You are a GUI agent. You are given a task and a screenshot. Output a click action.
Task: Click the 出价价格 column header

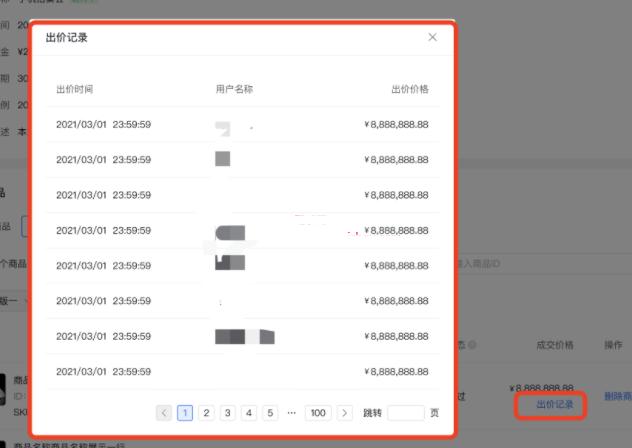(409, 89)
